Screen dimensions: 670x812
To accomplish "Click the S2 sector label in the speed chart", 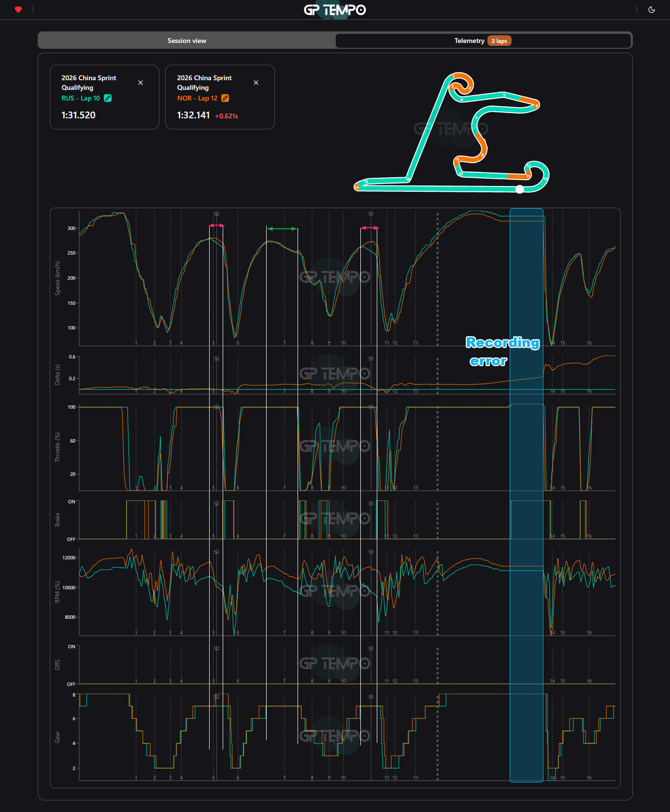I will tap(216, 214).
